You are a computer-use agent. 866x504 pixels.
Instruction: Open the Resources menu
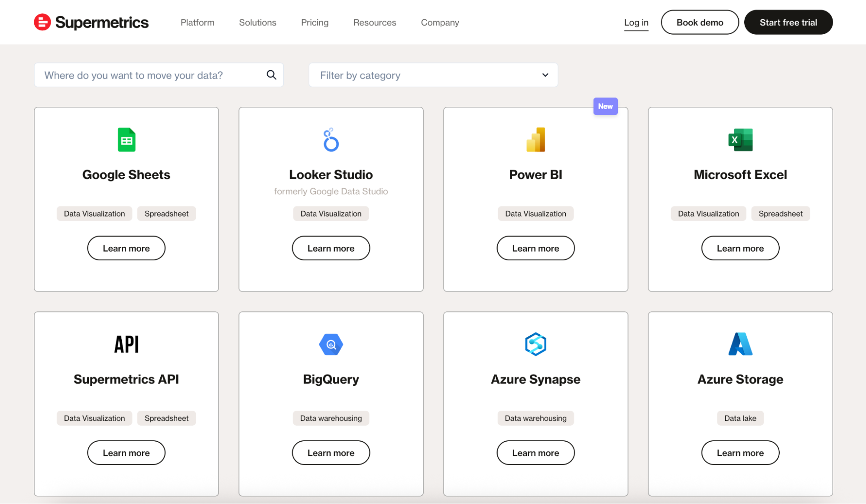click(374, 22)
